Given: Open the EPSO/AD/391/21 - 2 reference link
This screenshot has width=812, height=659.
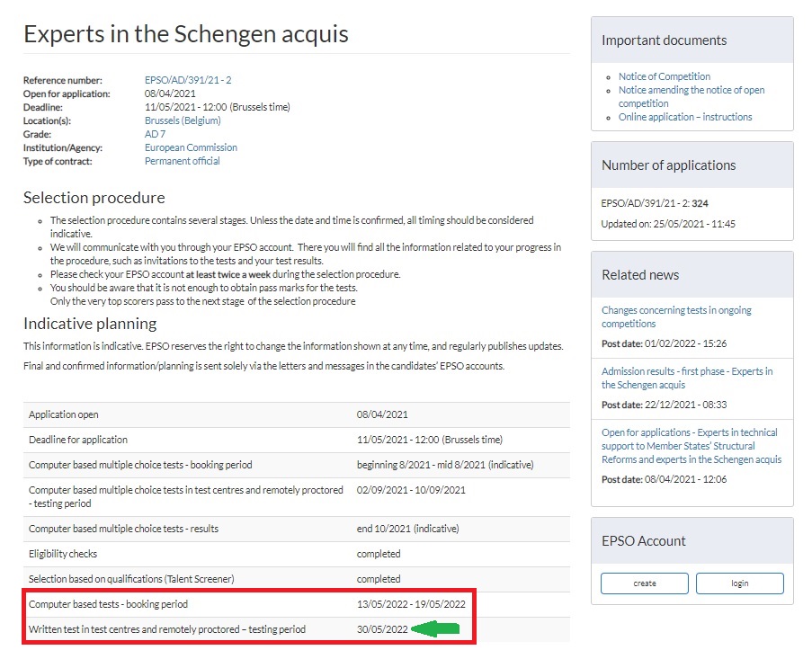Looking at the screenshot, I should pos(188,81).
